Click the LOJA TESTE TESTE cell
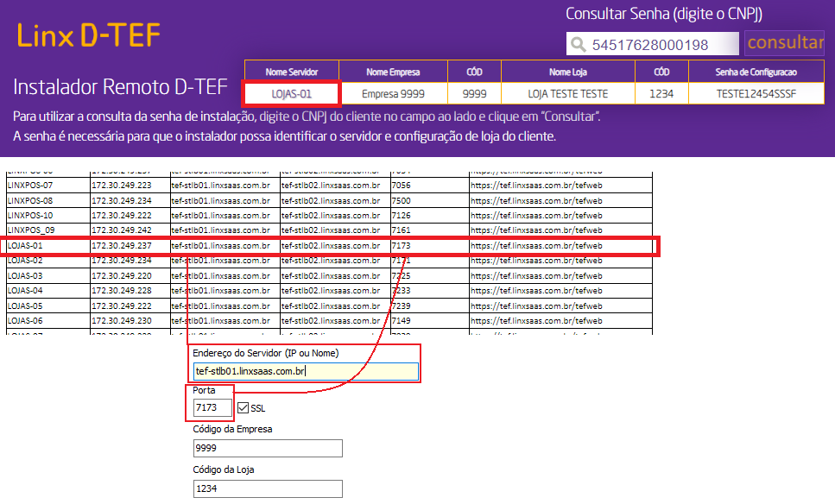Screen dimensions: 835x504 [567, 94]
